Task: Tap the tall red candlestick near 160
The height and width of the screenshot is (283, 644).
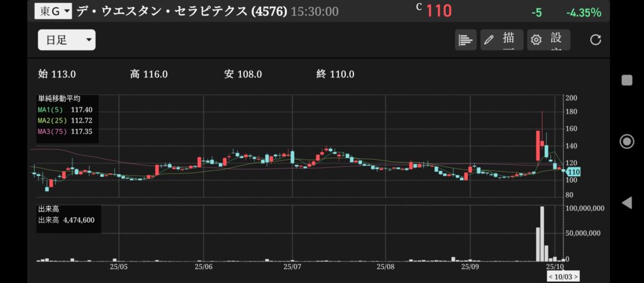Action: (539, 145)
